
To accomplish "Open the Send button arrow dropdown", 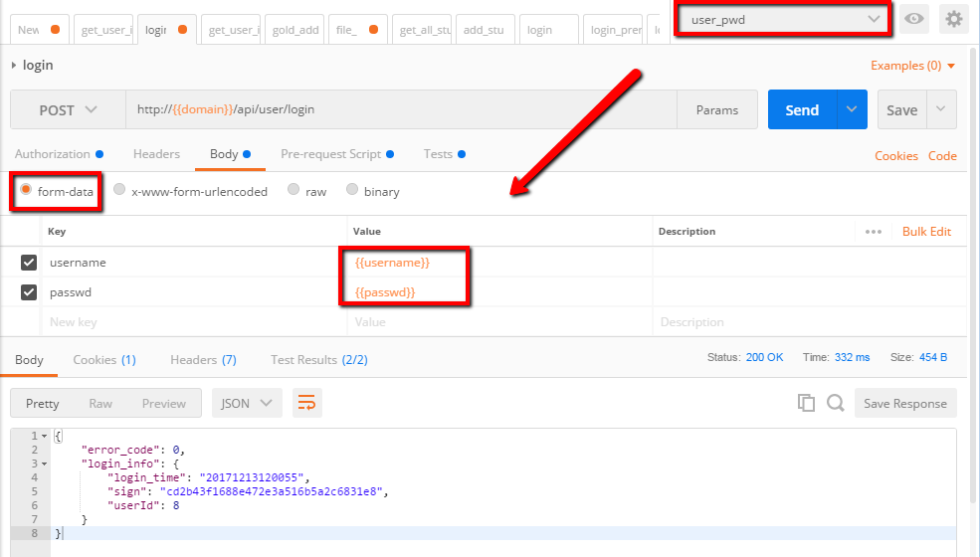I will point(852,109).
